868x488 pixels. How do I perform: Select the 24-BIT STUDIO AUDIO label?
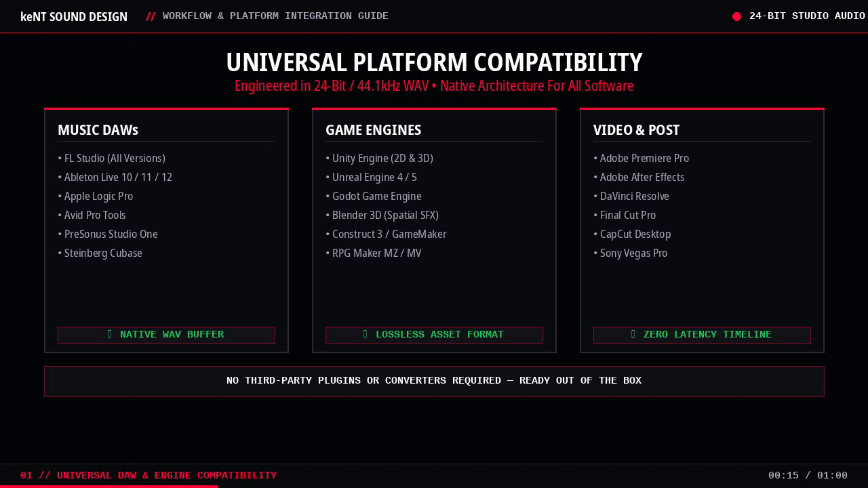[807, 16]
